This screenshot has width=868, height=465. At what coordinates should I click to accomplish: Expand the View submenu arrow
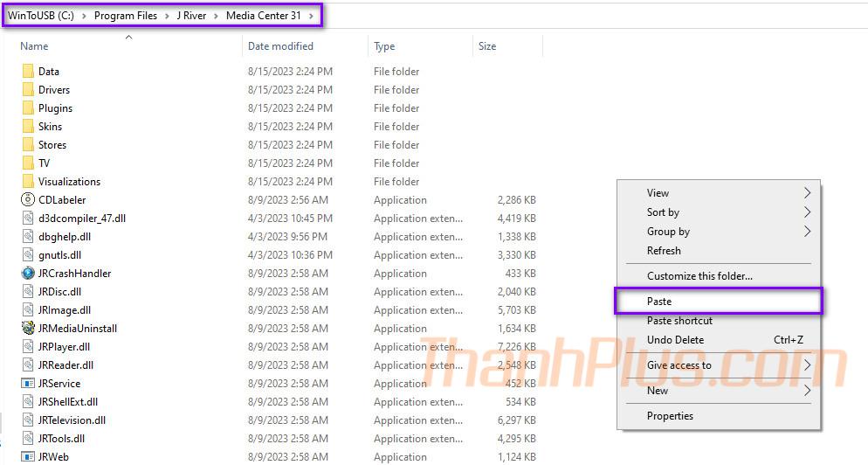[x=807, y=193]
